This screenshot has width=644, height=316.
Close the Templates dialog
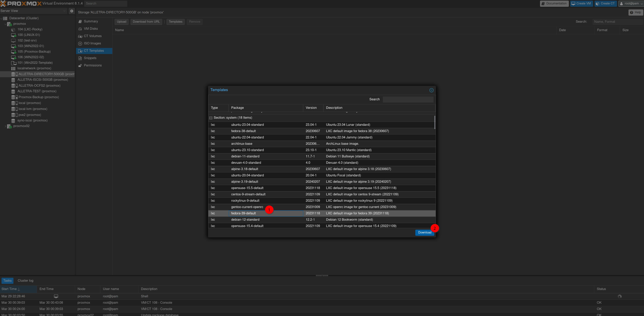pyautogui.click(x=431, y=90)
